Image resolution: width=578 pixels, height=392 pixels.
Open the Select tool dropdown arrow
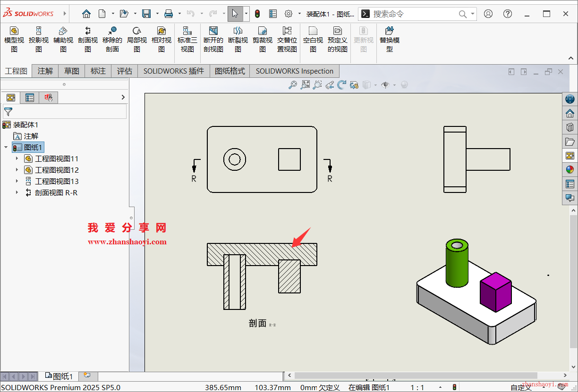pos(246,14)
